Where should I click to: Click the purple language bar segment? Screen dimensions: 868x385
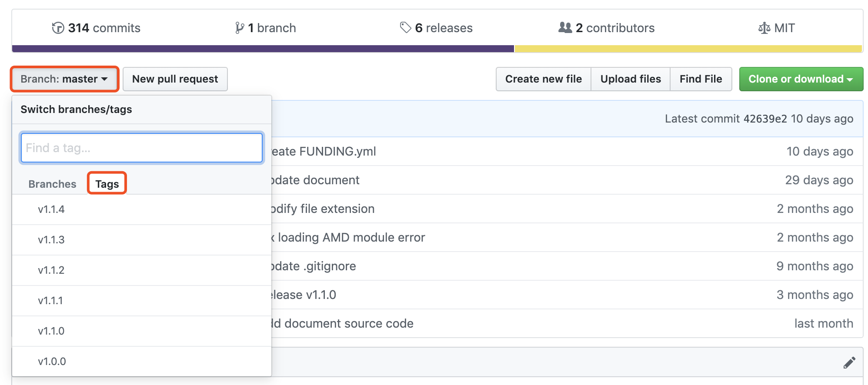pyautogui.click(x=263, y=49)
